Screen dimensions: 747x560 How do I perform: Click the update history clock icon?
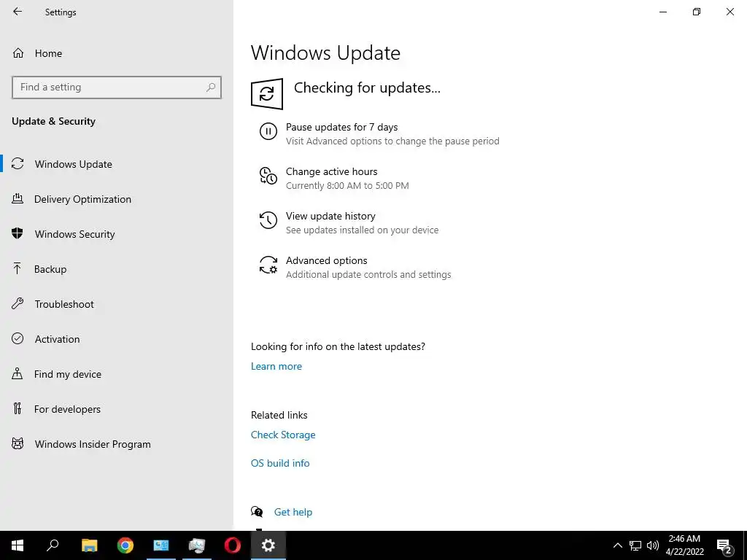(x=268, y=220)
